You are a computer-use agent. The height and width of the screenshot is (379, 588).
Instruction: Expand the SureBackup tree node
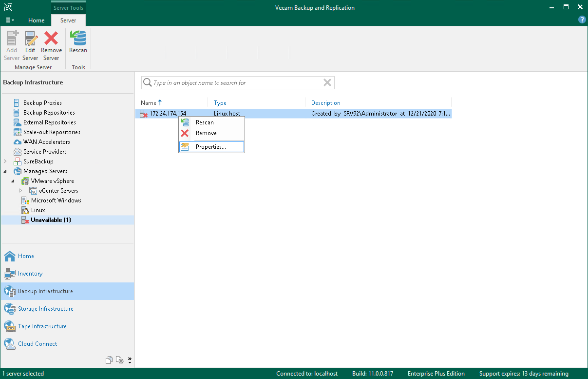(5, 161)
